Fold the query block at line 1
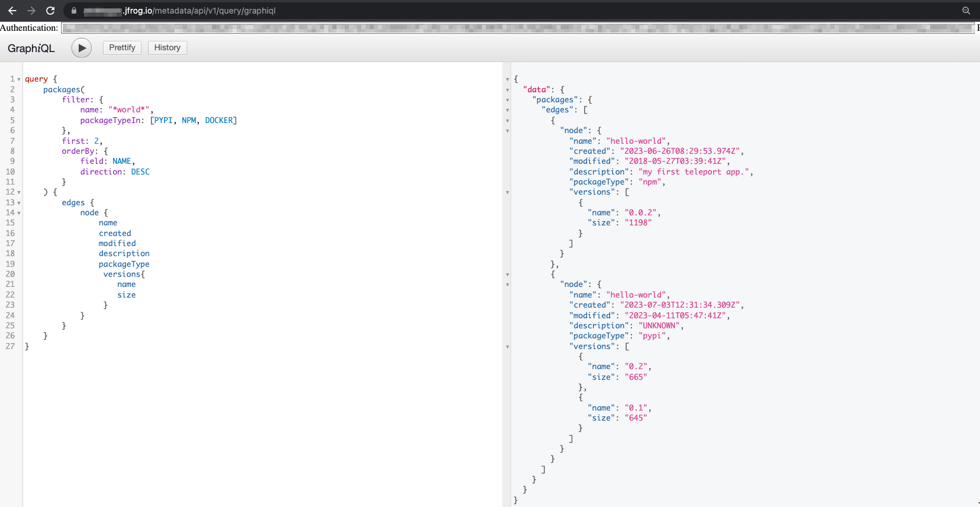Viewport: 980px width, 507px height. point(19,79)
